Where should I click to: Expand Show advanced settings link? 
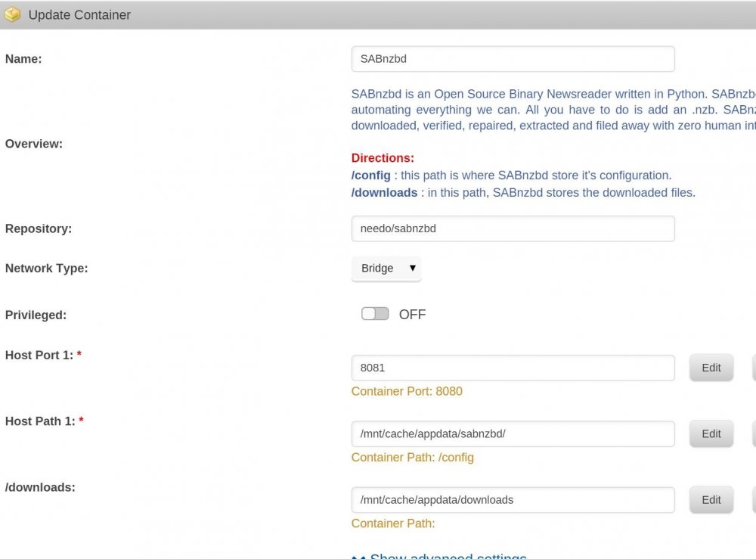tap(448, 556)
